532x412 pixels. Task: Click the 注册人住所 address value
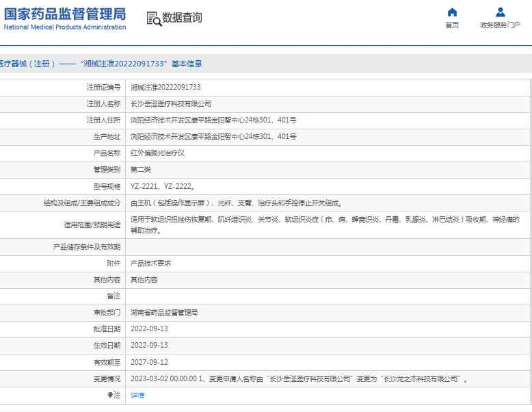213,120
